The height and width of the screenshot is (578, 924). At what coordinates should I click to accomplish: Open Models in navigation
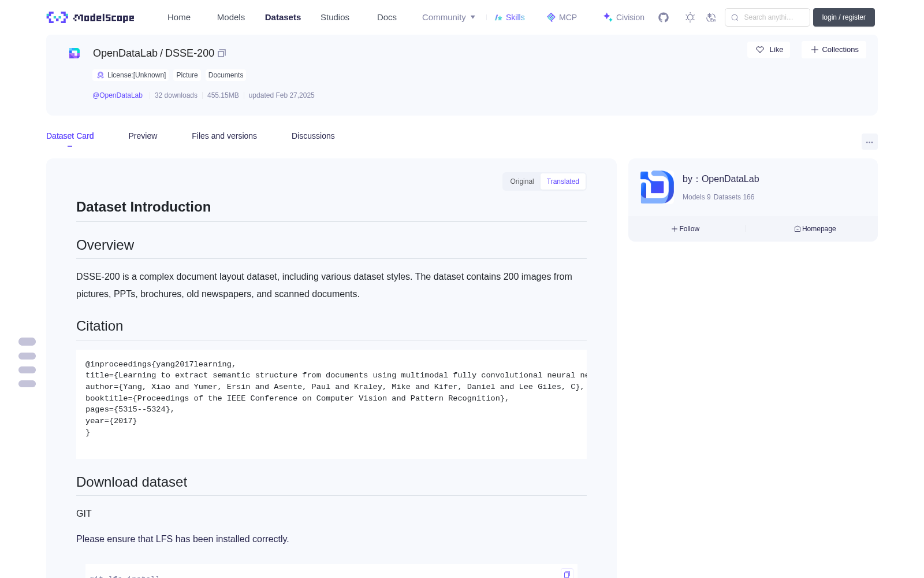pyautogui.click(x=231, y=17)
